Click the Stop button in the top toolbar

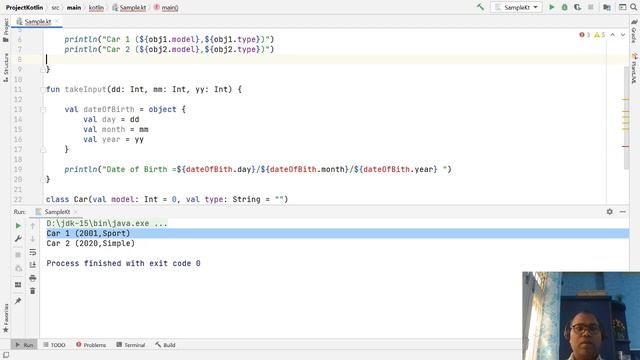(x=591, y=7)
